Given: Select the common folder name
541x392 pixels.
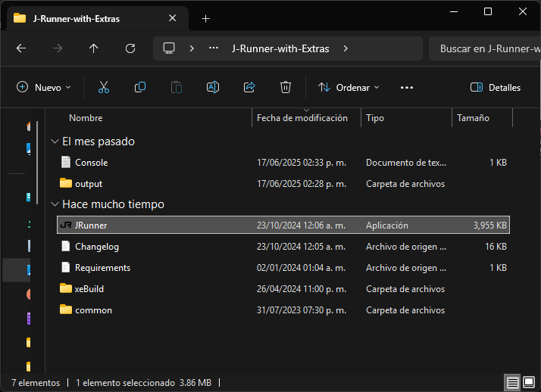Looking at the screenshot, I should point(93,310).
